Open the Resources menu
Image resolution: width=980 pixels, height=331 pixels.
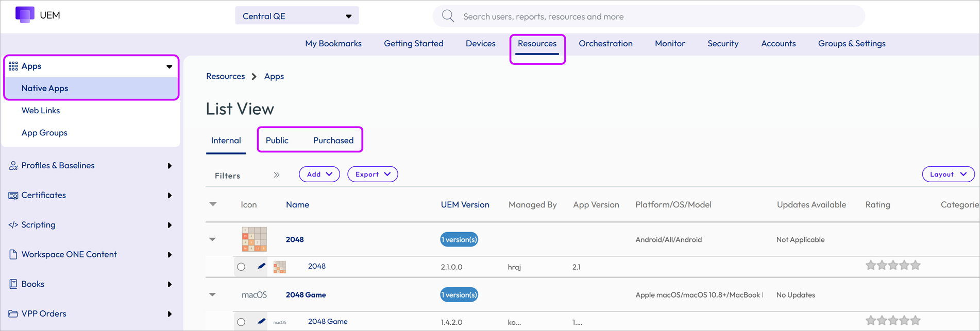(537, 43)
